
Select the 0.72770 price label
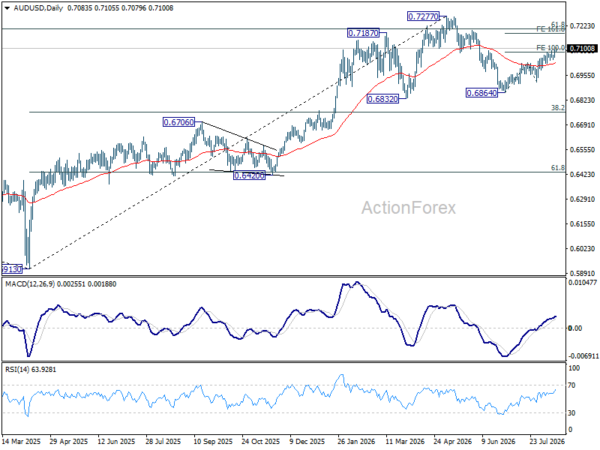[423, 16]
